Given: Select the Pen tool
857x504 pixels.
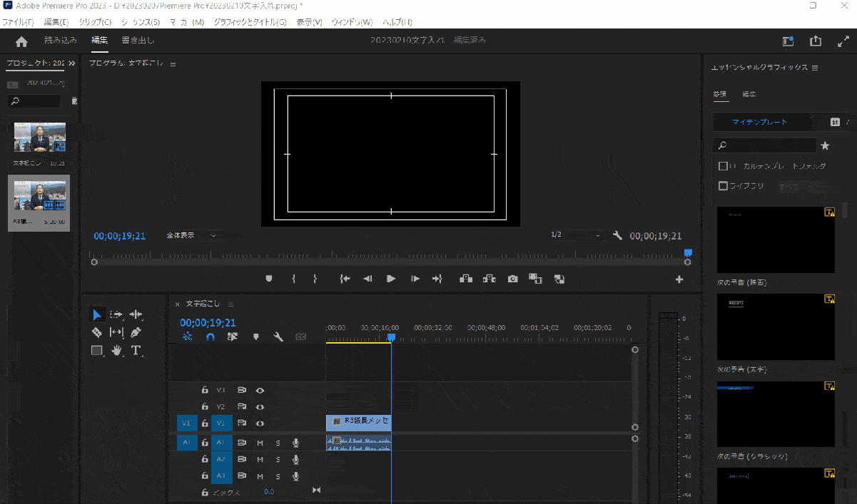Looking at the screenshot, I should point(136,332).
